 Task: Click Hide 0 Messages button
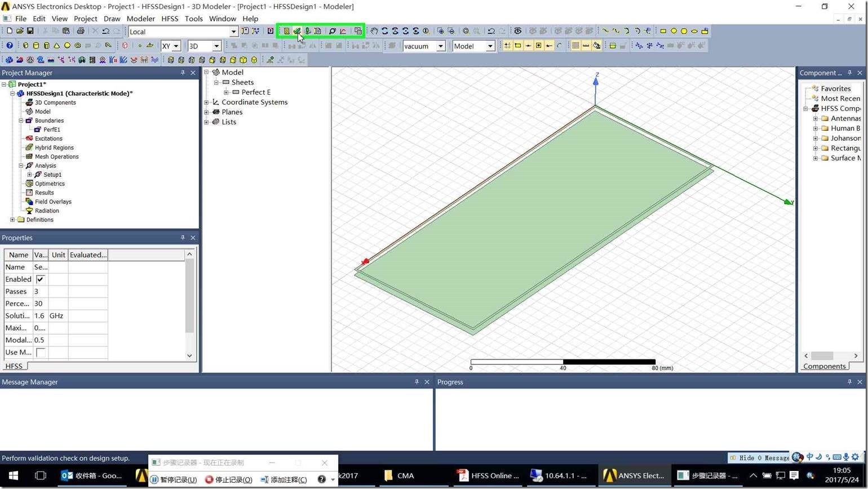click(x=759, y=458)
